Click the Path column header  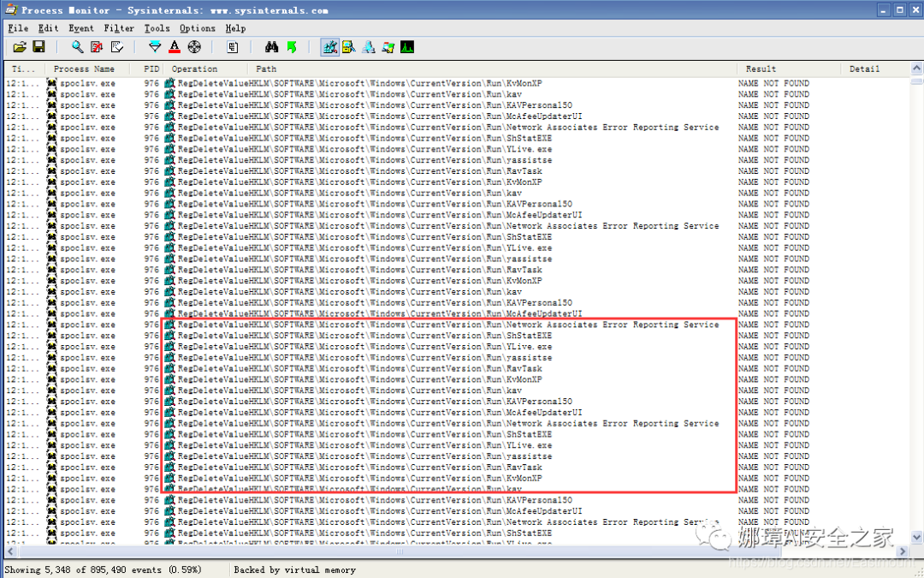coord(493,69)
